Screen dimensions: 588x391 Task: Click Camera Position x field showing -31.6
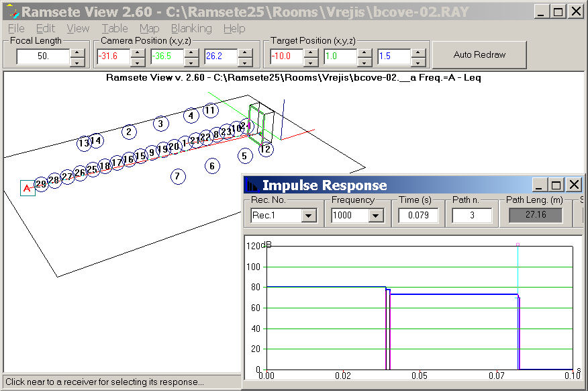coord(113,56)
